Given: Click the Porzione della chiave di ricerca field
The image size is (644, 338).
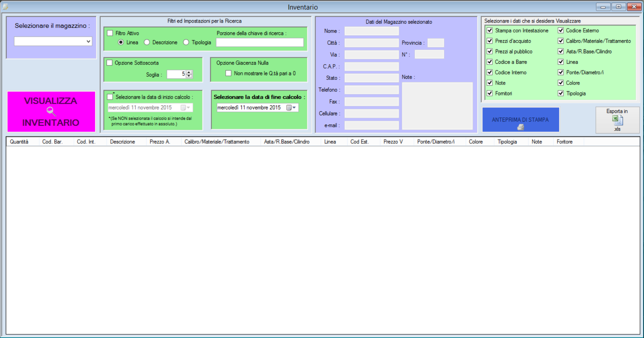Looking at the screenshot, I should (260, 43).
